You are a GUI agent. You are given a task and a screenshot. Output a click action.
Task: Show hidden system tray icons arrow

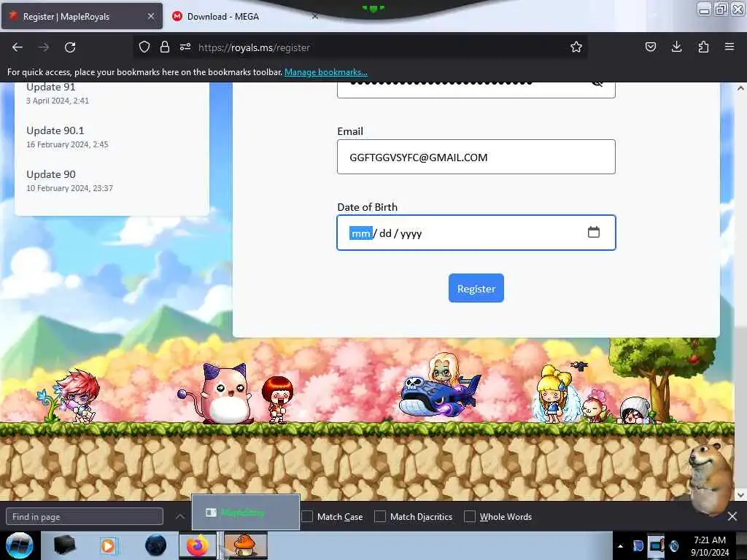(620, 546)
